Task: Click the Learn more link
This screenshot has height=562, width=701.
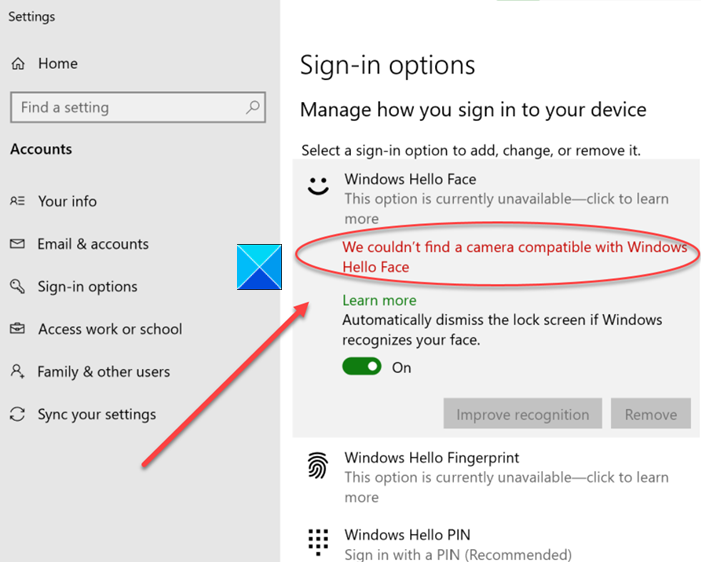Action: click(379, 300)
